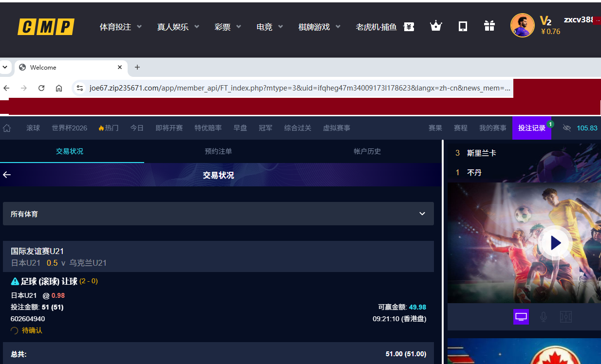Image resolution: width=601 pixels, height=364 pixels.
Task: Click the CMP logo
Action: point(46,27)
